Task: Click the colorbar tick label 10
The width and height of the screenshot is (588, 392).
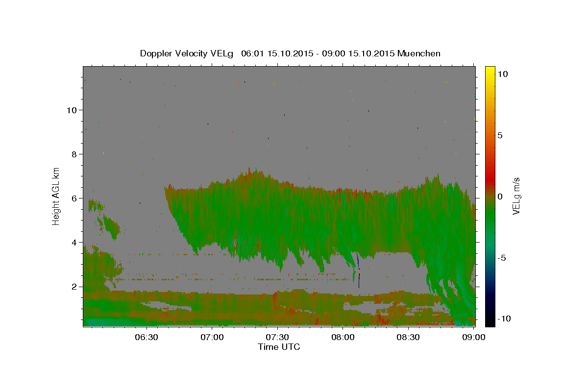Action: (x=502, y=74)
